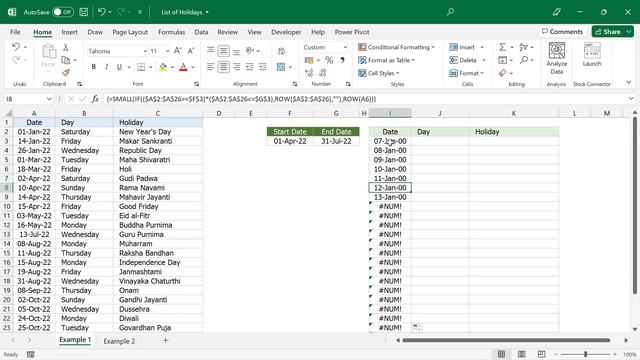Open the font name dropdown showing Tahoma
The width and height of the screenshot is (640, 360).
(x=145, y=51)
